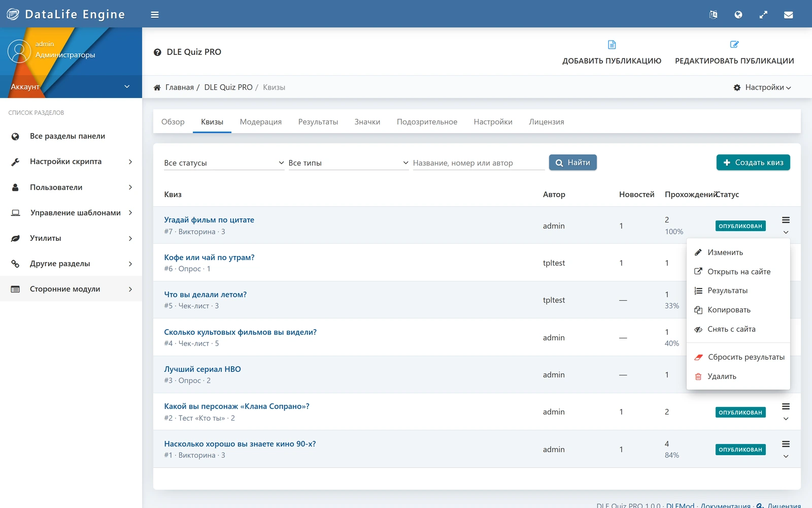This screenshot has width=812, height=508.
Task: Click the DLE Quiz PRO breadcrumb link
Action: (x=228, y=87)
